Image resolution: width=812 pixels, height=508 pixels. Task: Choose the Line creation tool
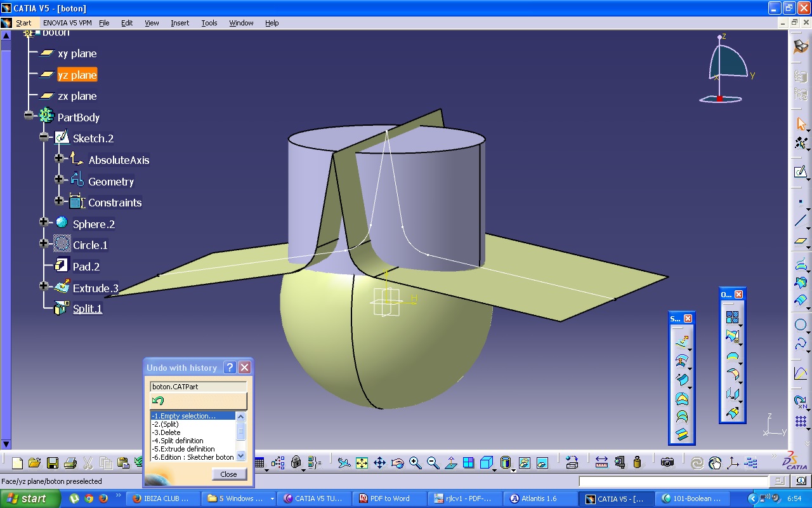(x=801, y=221)
